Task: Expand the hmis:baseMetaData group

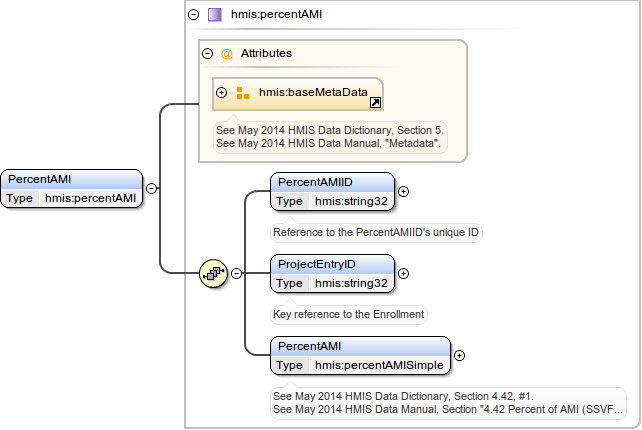Action: pos(222,93)
